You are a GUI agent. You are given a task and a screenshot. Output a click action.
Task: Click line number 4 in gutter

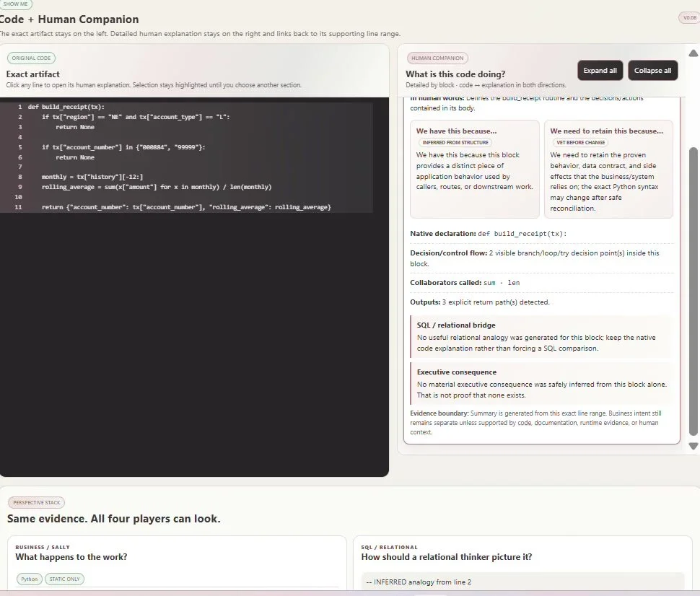click(20, 137)
